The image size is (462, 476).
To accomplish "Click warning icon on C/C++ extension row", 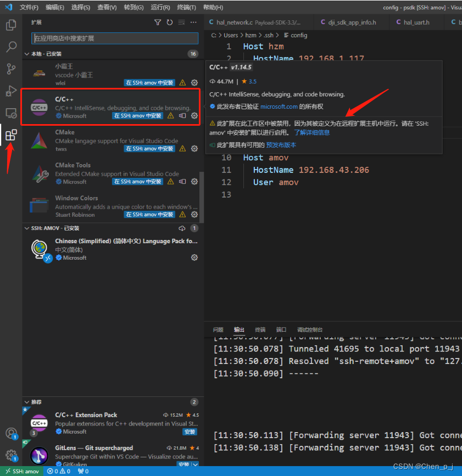I will coord(171,116).
